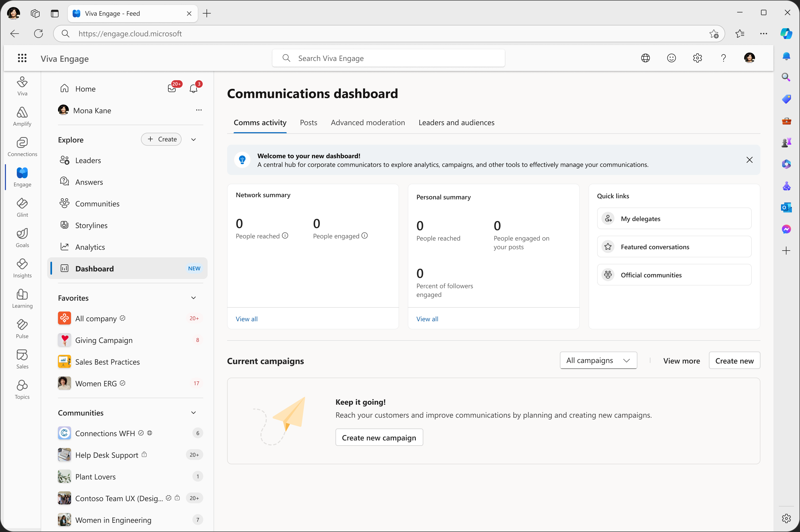Click View all under Network summary
Screen dimensions: 800x532
pyautogui.click(x=246, y=319)
